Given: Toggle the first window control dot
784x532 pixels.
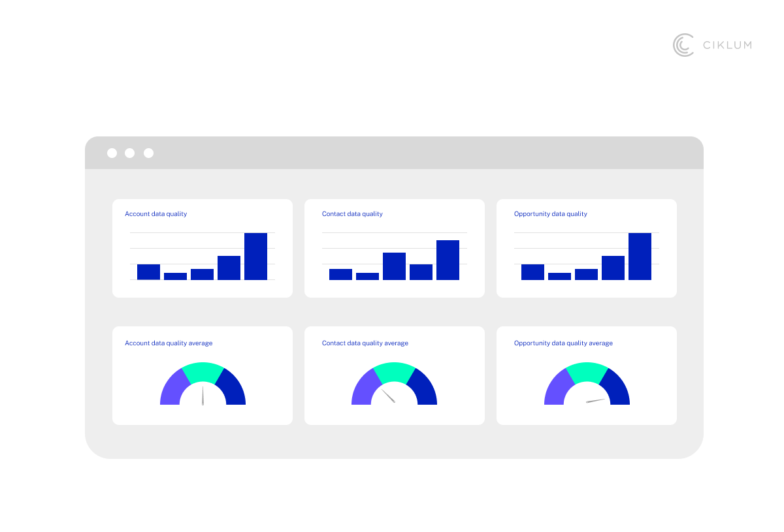Looking at the screenshot, I should 112,153.
